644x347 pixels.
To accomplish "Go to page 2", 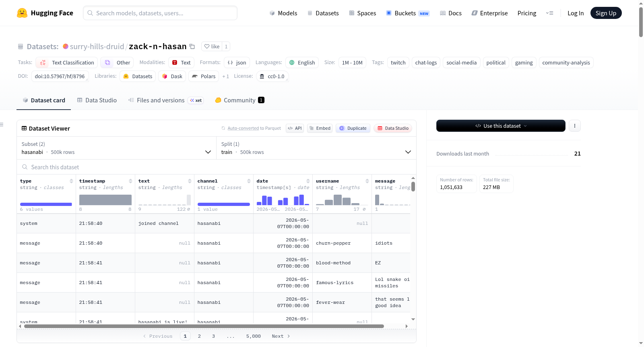I will click(x=199, y=336).
